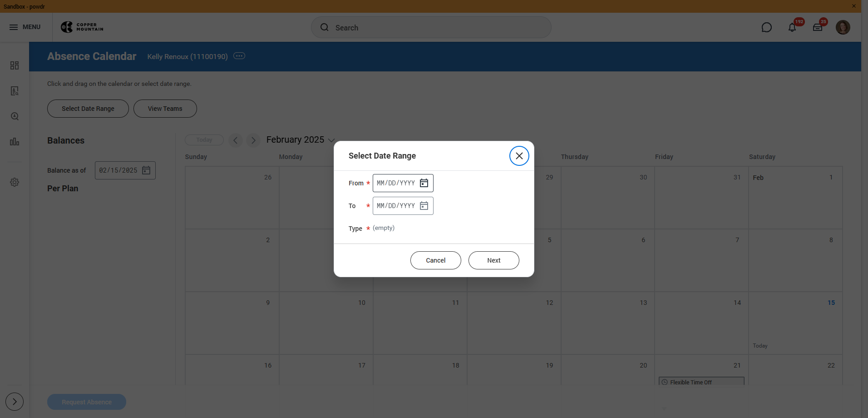Expand the February 2025 month dropdown
The width and height of the screenshot is (868, 418).
331,140
